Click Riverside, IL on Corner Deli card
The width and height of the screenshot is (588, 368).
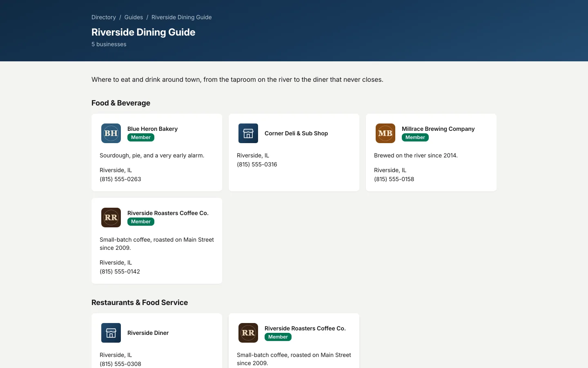(253, 155)
